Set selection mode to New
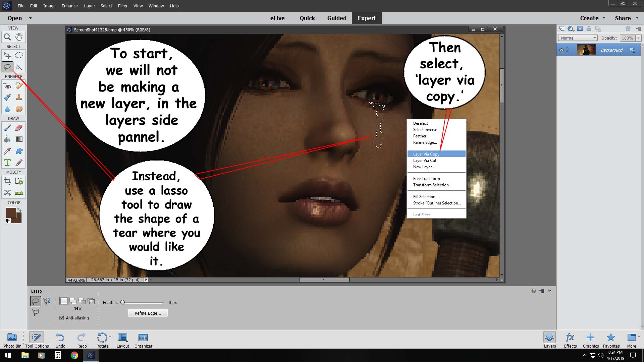Screen dimensions: 644x362 click(64, 301)
